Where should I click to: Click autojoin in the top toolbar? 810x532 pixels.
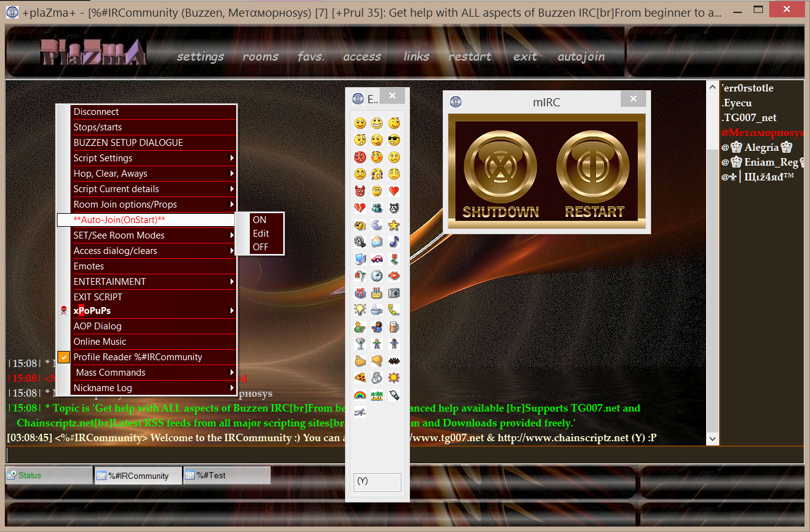[x=581, y=56]
